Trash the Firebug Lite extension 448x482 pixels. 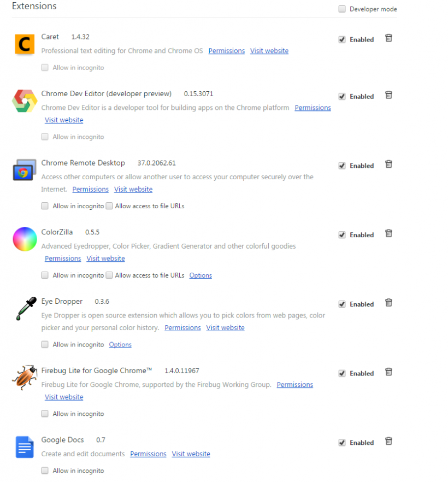388,372
